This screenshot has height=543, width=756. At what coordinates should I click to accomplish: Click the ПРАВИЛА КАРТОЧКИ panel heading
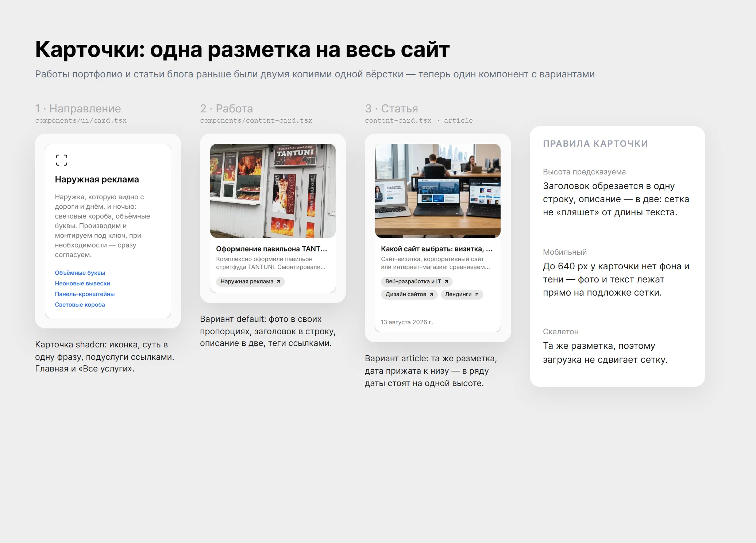pyautogui.click(x=595, y=143)
